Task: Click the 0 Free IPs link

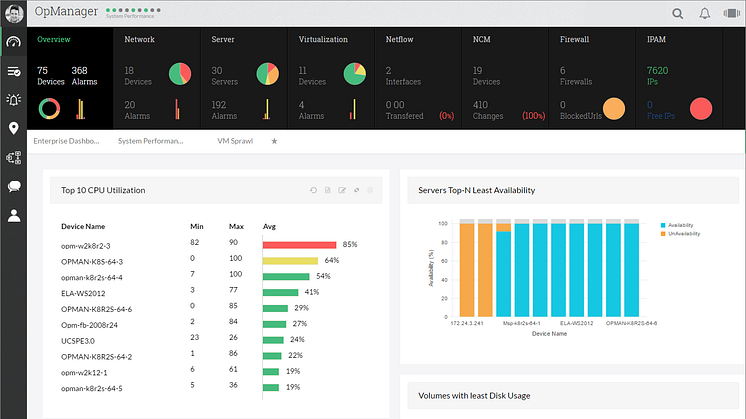Action: [x=660, y=110]
